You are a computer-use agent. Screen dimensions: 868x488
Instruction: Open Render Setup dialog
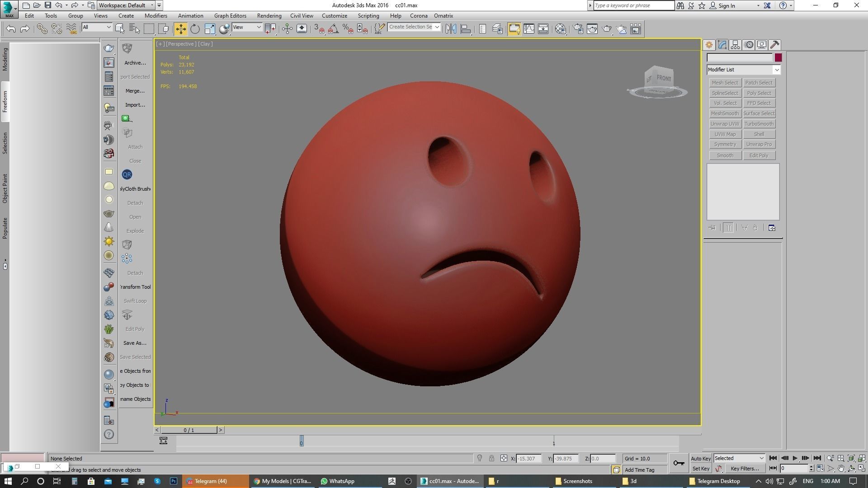[578, 29]
